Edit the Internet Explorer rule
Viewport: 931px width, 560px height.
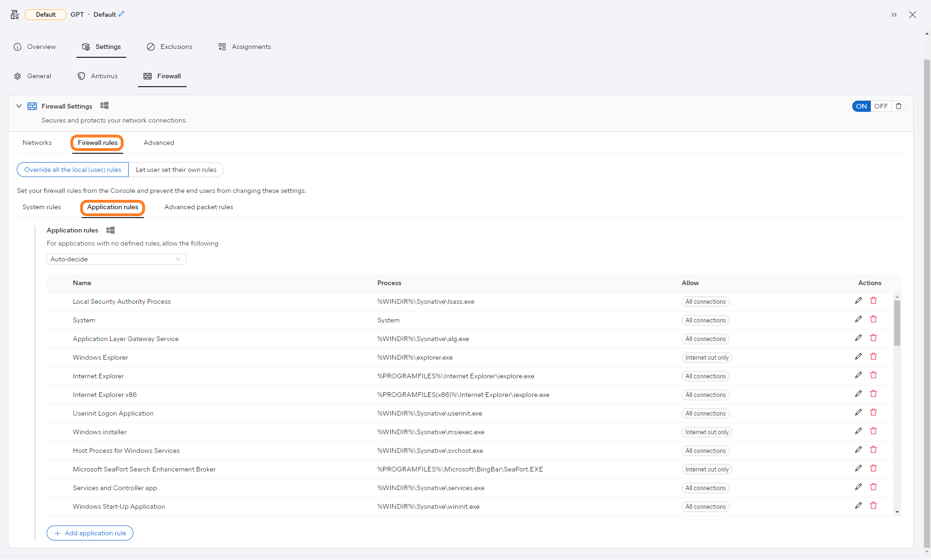click(858, 375)
